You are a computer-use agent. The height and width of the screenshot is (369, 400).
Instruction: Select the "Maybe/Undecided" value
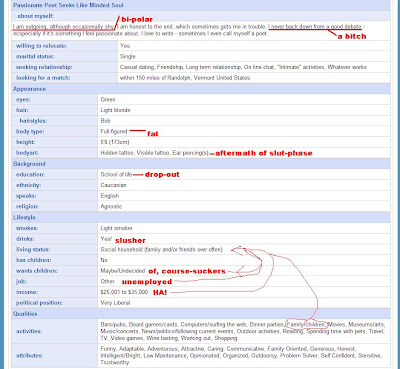pyautogui.click(x=123, y=271)
